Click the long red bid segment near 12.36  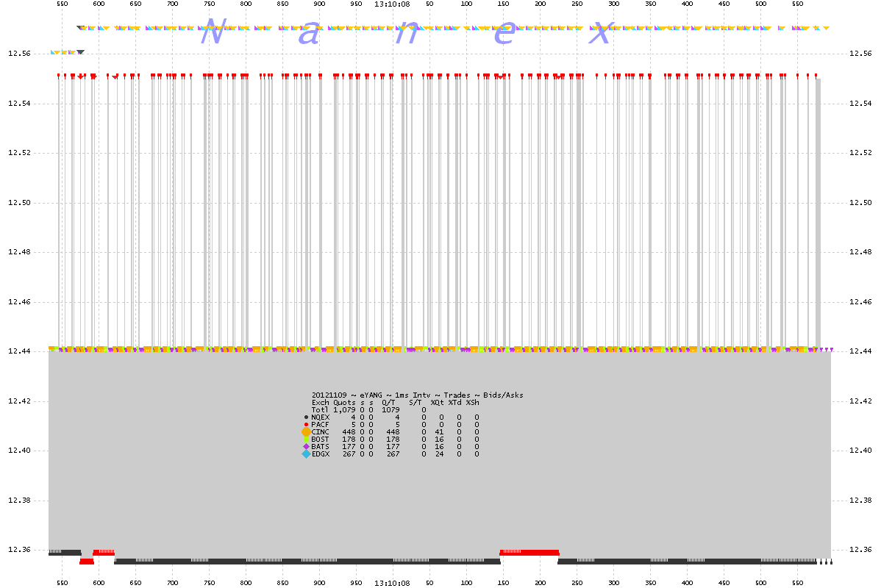[x=529, y=553]
